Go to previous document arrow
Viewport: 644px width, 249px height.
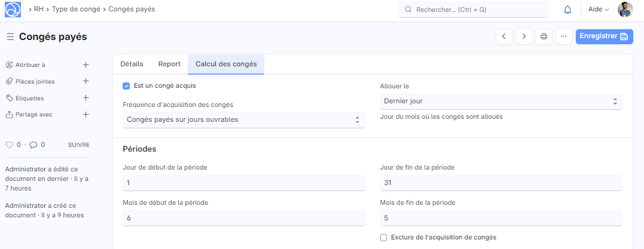(504, 36)
